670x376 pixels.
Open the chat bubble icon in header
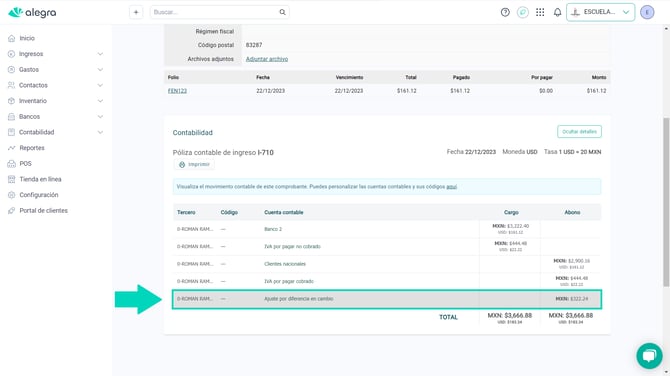523,12
